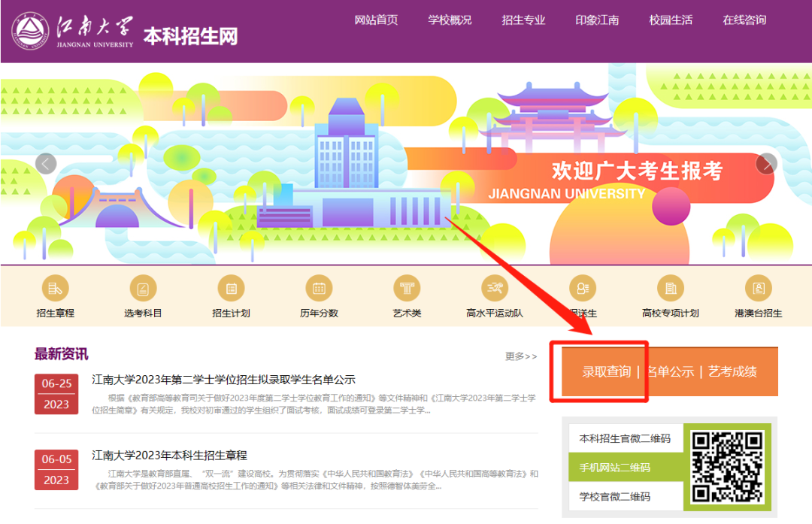Go to 网站首页 menu item
The image size is (812, 524).
pyautogui.click(x=376, y=20)
